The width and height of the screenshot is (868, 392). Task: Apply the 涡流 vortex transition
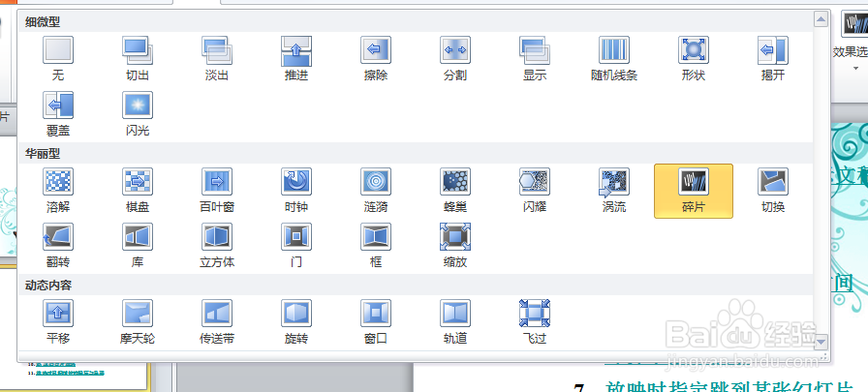coord(614,191)
